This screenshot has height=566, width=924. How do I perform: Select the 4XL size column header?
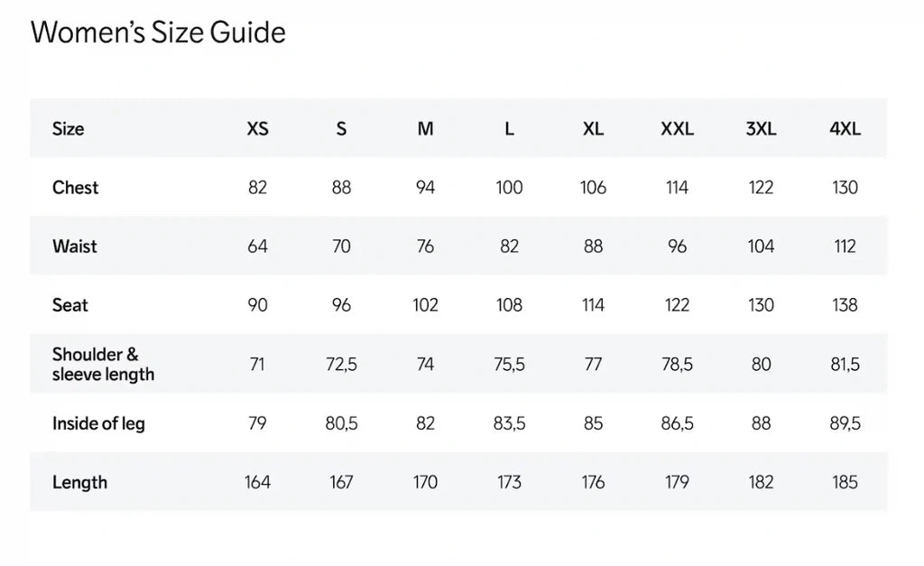coord(845,129)
